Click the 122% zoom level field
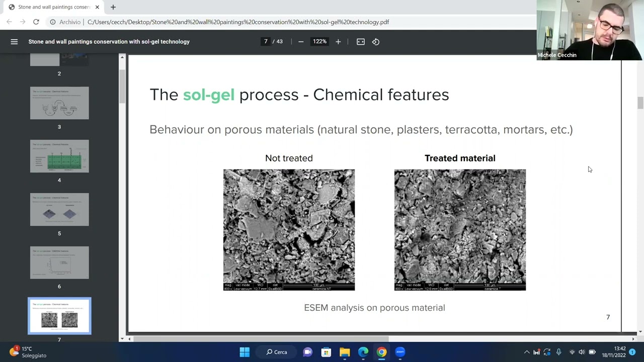 (319, 42)
